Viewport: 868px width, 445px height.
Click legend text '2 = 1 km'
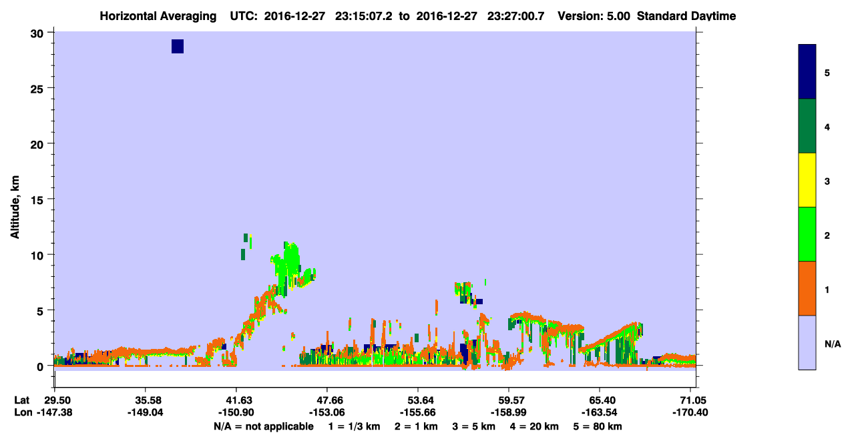[416, 426]
